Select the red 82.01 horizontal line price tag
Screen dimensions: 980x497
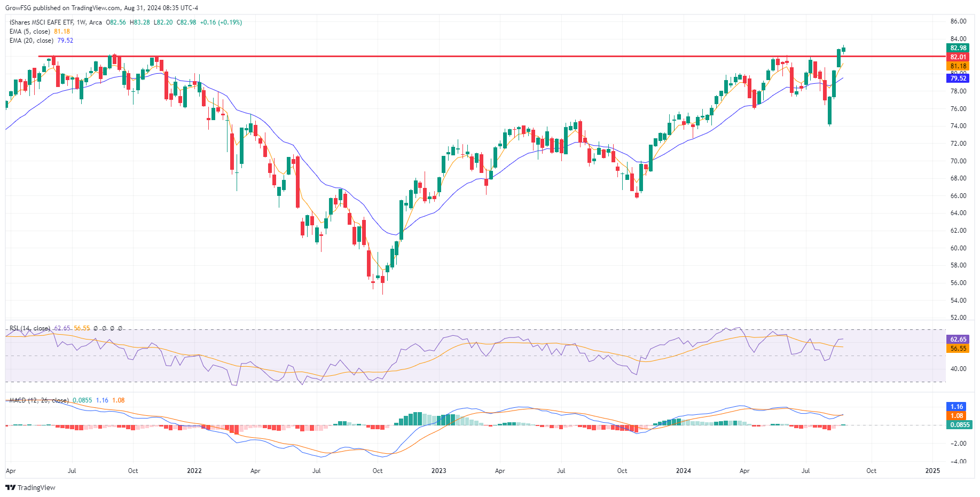click(958, 57)
